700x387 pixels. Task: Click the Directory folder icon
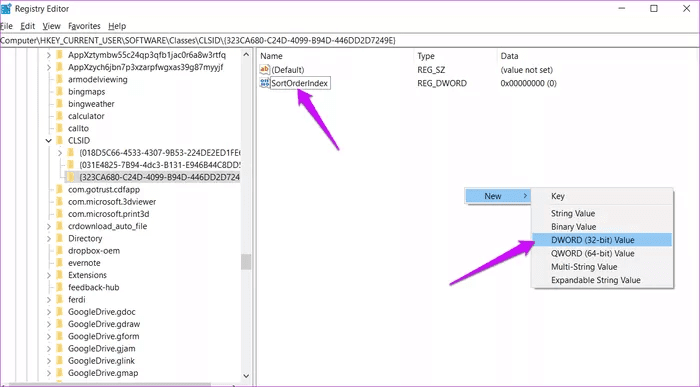[x=60, y=238]
